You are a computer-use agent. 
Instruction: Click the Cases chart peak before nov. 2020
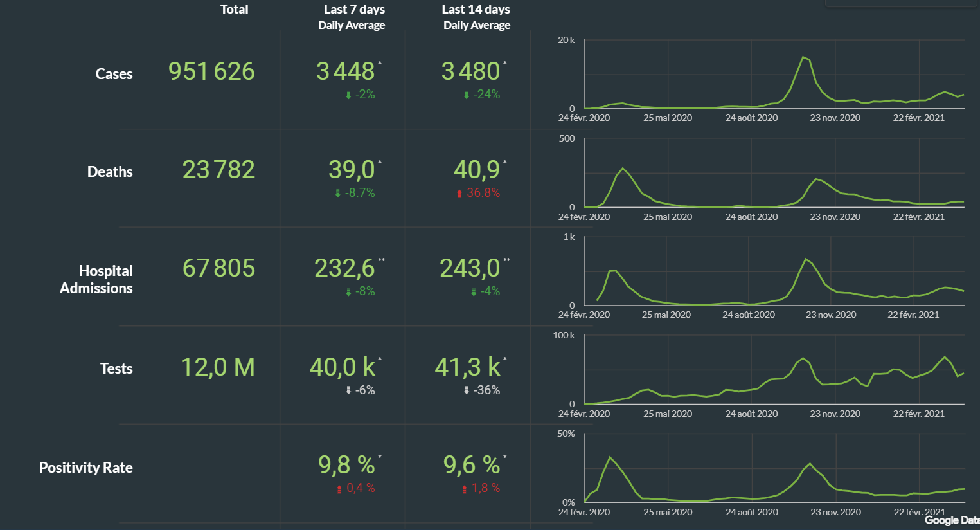click(x=803, y=57)
